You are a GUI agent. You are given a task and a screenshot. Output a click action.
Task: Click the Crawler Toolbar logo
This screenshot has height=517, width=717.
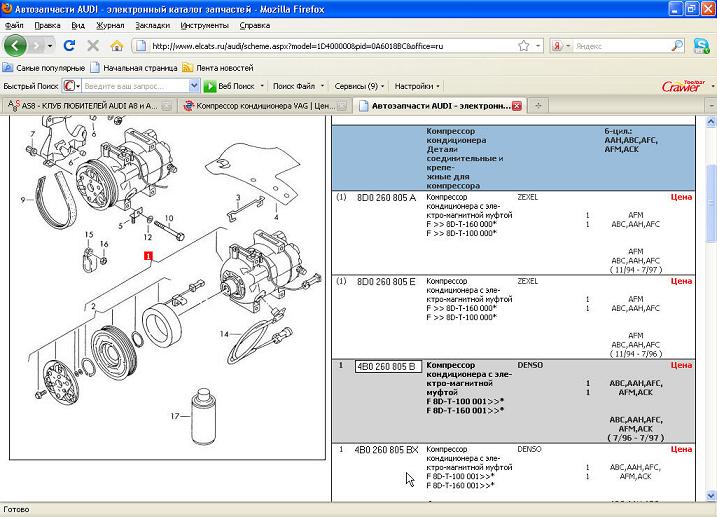681,86
